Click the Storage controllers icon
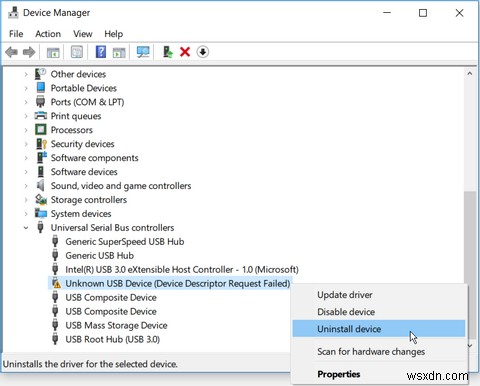Image resolution: width=480 pixels, height=386 pixels. point(41,199)
